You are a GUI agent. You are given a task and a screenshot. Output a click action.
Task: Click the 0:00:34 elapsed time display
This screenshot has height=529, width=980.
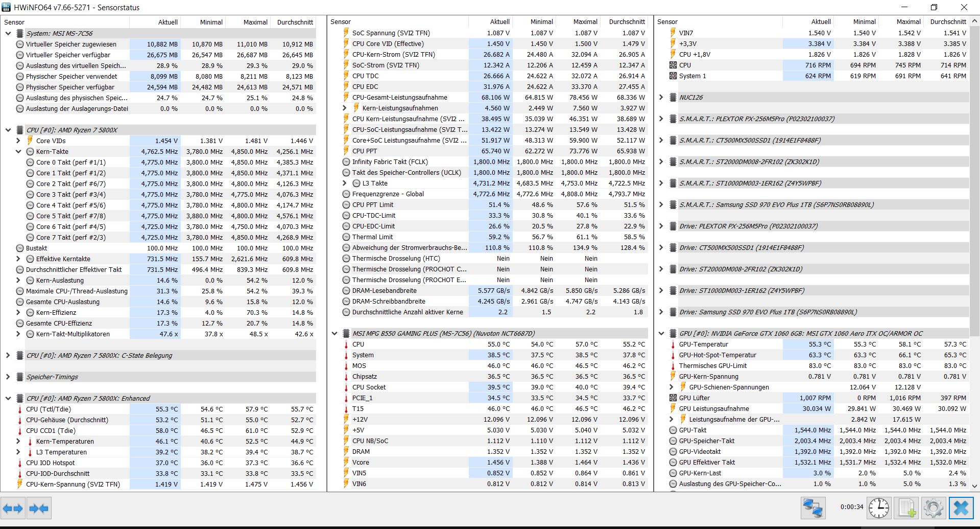point(852,507)
